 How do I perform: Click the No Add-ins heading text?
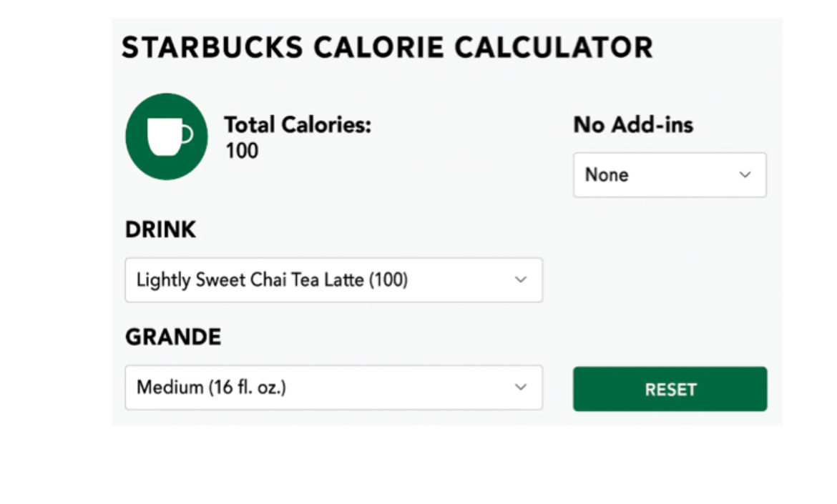coord(633,125)
